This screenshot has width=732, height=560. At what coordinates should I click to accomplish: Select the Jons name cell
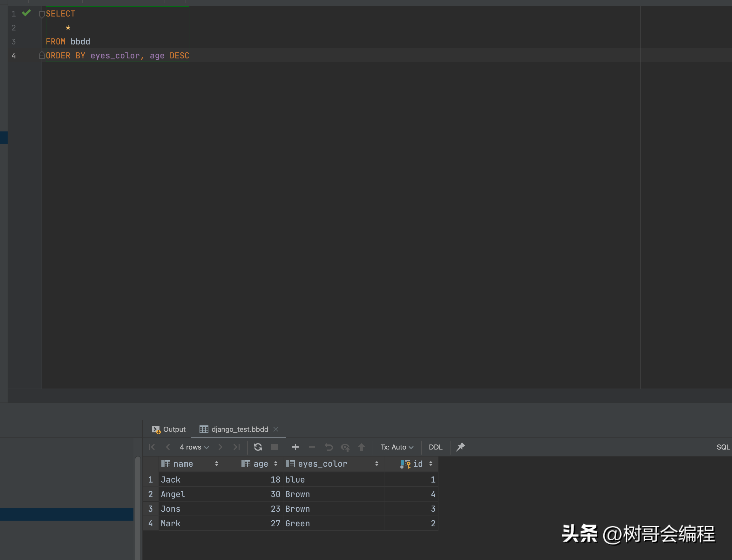[x=191, y=509]
